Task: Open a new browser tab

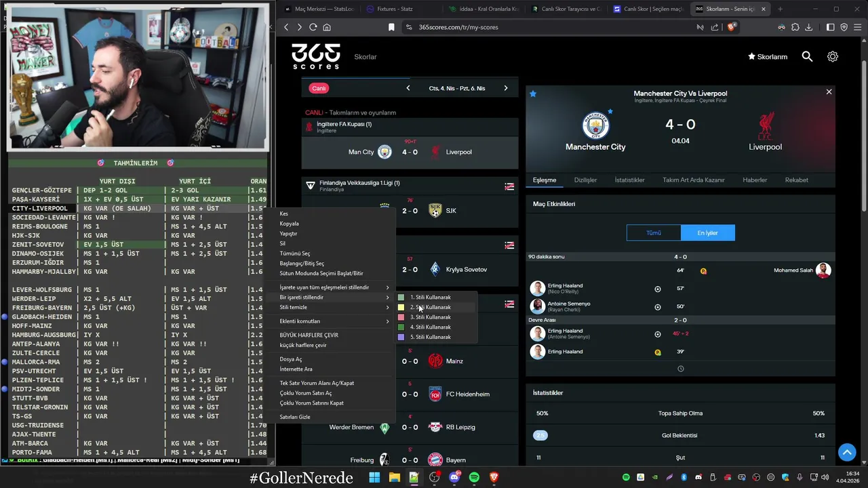Action: click(780, 9)
